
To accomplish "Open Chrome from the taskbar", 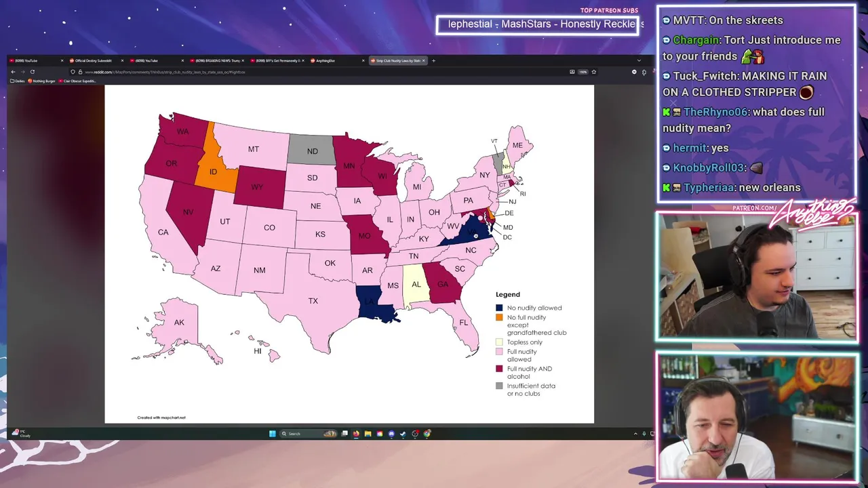I will pyautogui.click(x=427, y=434).
